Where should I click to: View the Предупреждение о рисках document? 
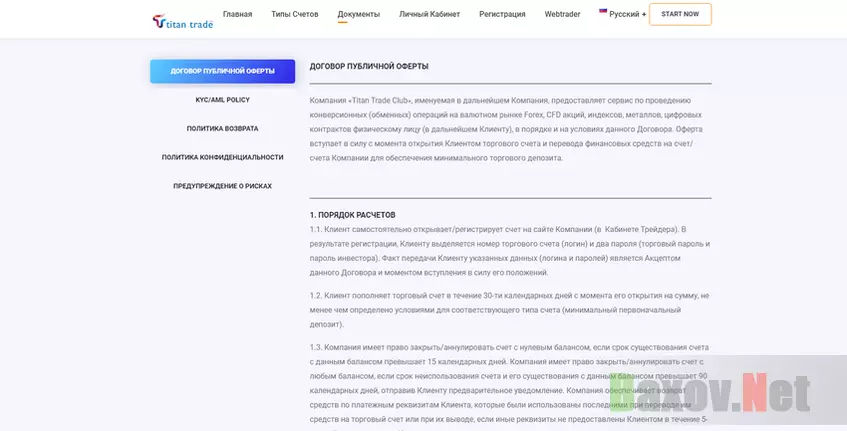(223, 186)
